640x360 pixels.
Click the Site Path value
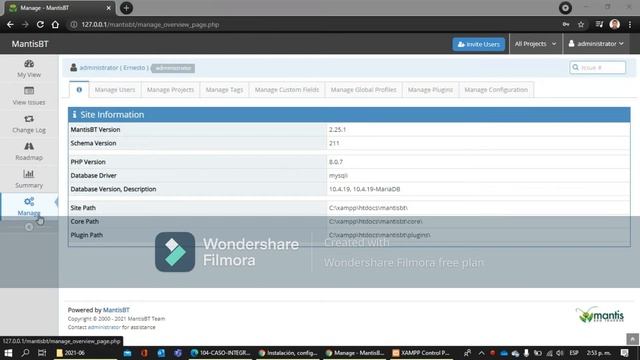[368, 208]
